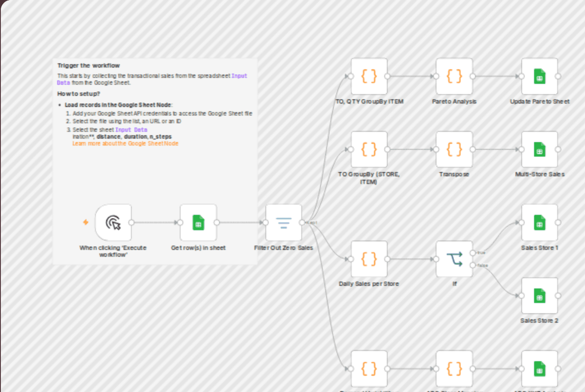
Task: Open 'Learn more about the Google Sheet Node' link
Action: coord(125,143)
